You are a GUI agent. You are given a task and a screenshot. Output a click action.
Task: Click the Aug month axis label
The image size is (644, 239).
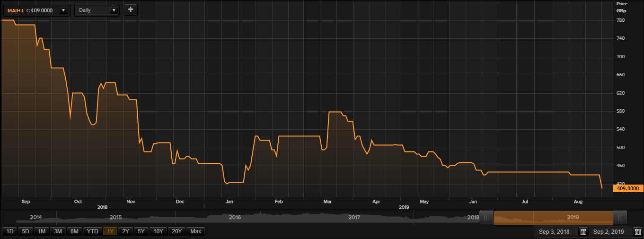(x=578, y=202)
